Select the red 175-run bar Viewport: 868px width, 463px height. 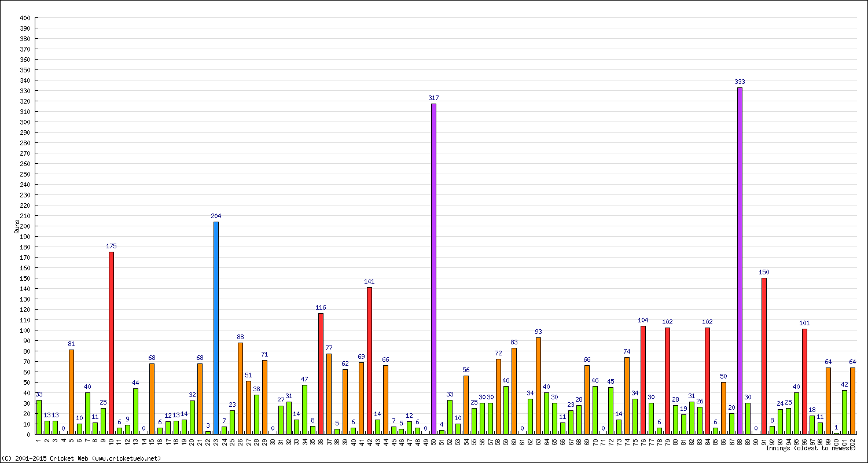pyautogui.click(x=111, y=343)
